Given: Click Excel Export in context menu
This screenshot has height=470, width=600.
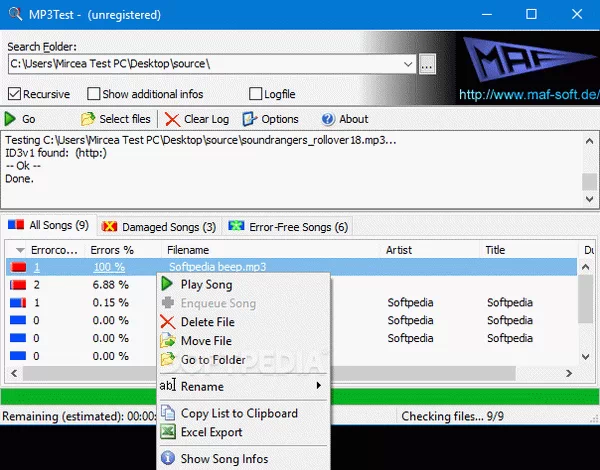Looking at the screenshot, I should (x=211, y=432).
